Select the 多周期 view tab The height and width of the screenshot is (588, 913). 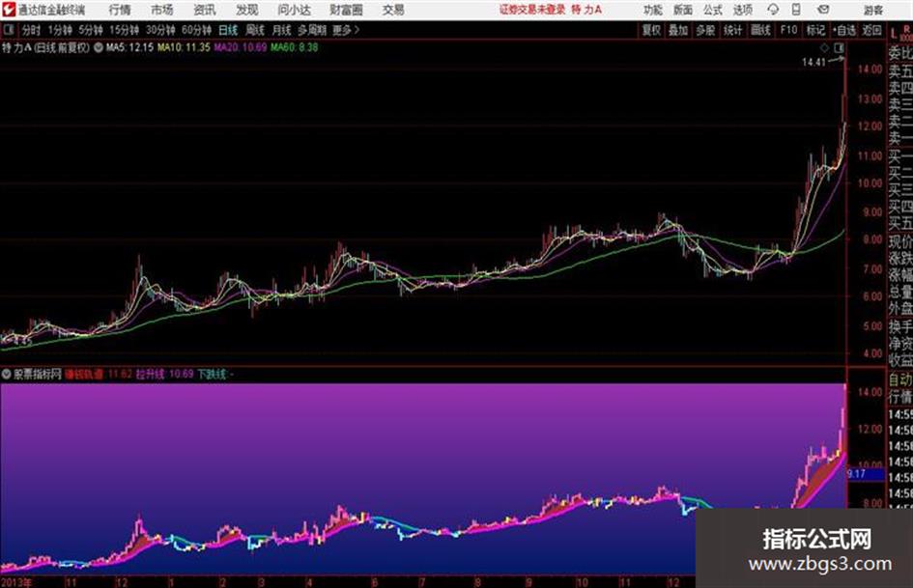[312, 30]
